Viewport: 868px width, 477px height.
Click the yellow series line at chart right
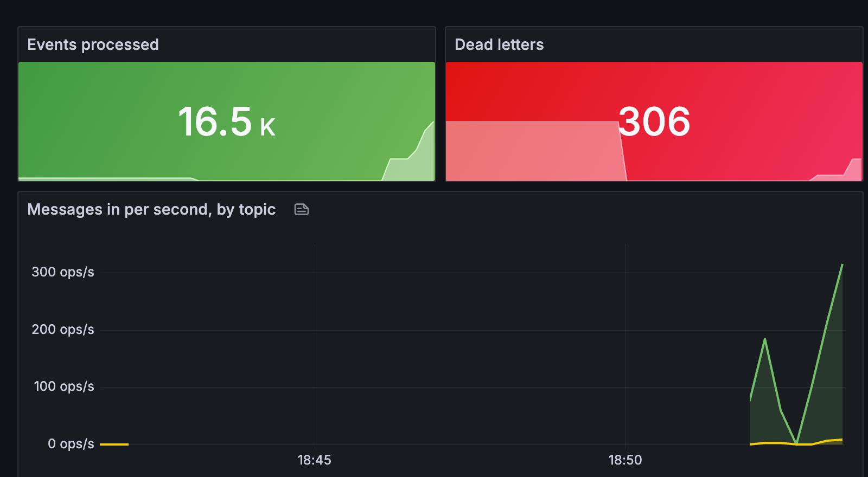coord(796,443)
